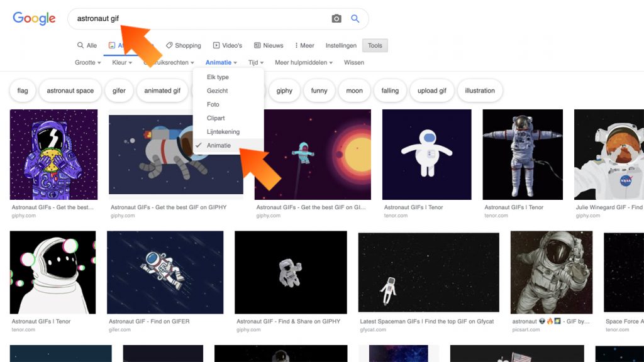This screenshot has height=362, width=644.
Task: Filter by the moon chip
Action: [355, 90]
